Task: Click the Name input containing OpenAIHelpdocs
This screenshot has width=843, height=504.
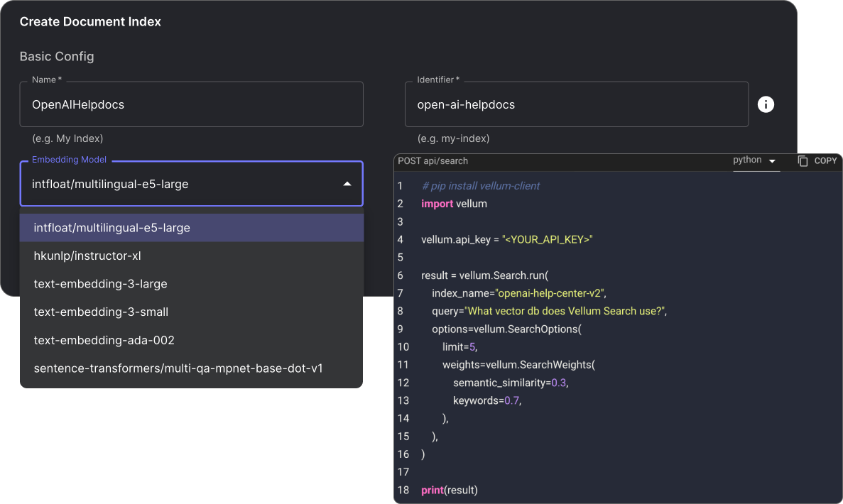Action: tap(191, 104)
